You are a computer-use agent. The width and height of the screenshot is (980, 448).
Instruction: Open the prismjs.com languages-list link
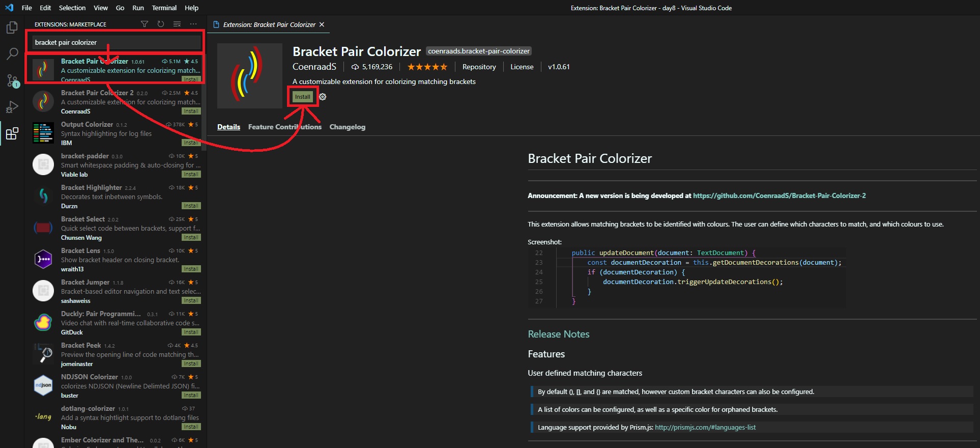pos(705,427)
